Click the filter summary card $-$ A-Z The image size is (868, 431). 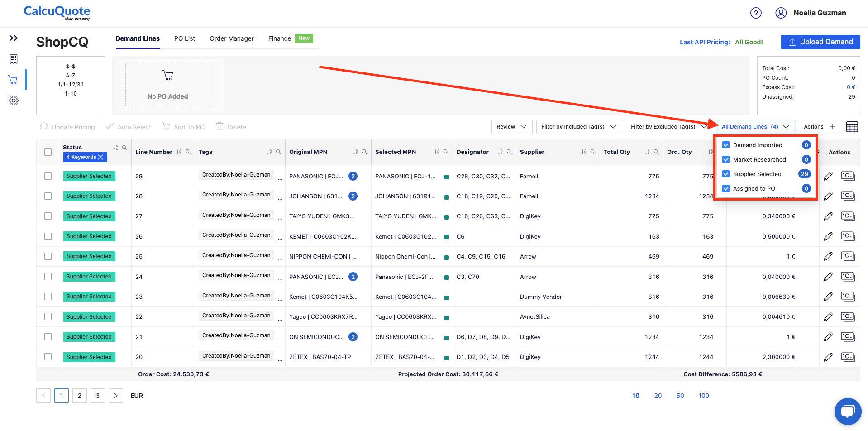[71, 86]
